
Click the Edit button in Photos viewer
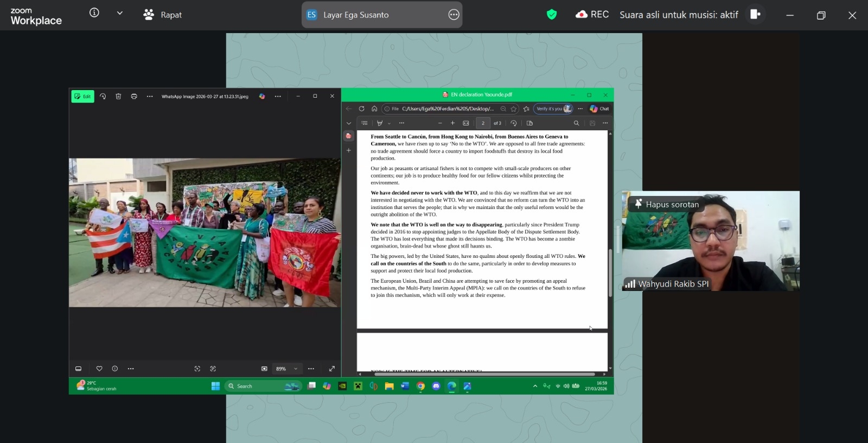83,97
